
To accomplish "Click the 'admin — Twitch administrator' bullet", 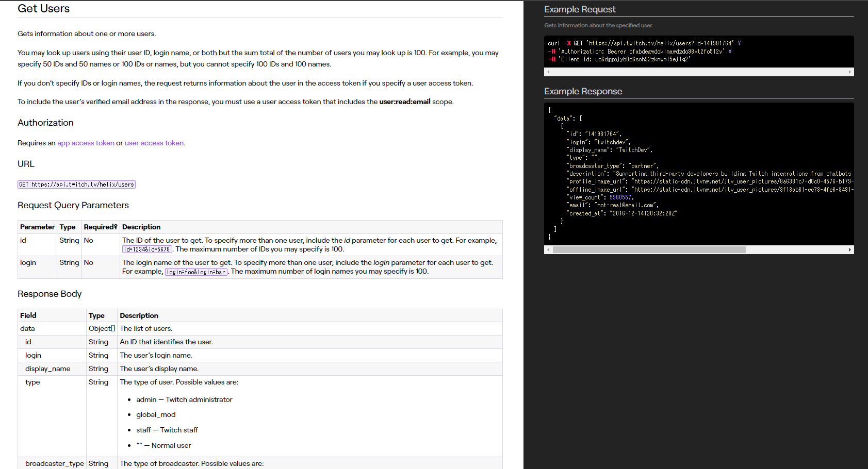I will click(184, 399).
